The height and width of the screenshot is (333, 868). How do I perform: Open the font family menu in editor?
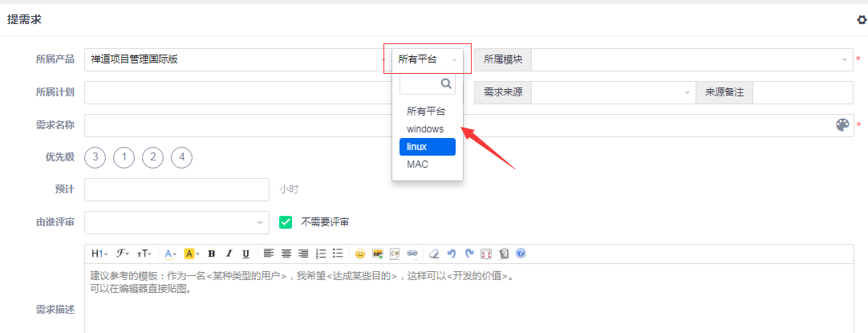123,254
